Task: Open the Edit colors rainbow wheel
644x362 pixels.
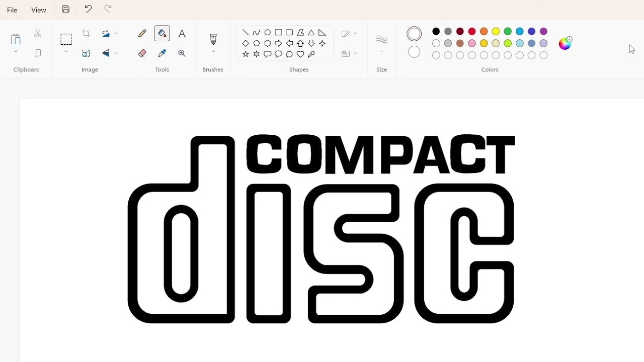Action: click(x=565, y=43)
